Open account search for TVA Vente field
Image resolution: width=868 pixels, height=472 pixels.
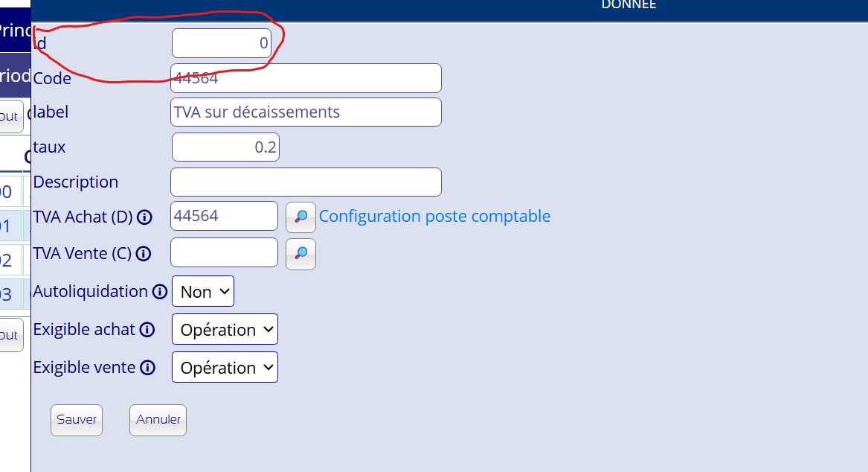[x=300, y=254]
